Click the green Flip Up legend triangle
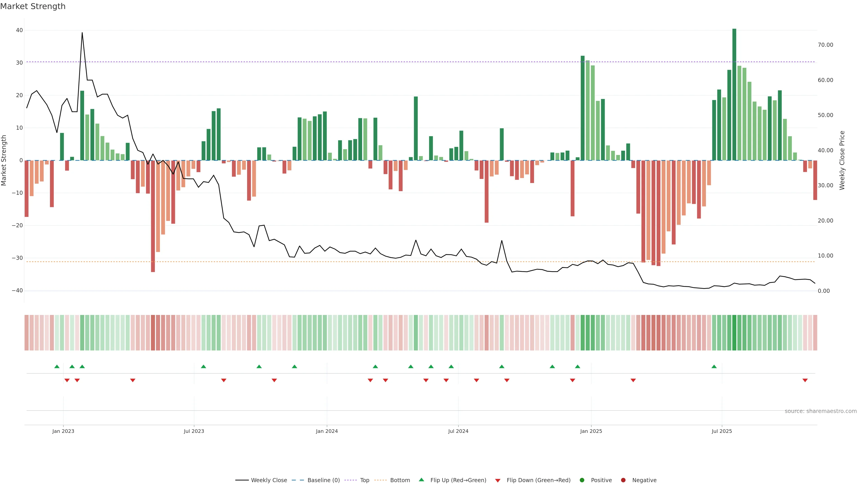868x488 pixels. click(x=421, y=480)
